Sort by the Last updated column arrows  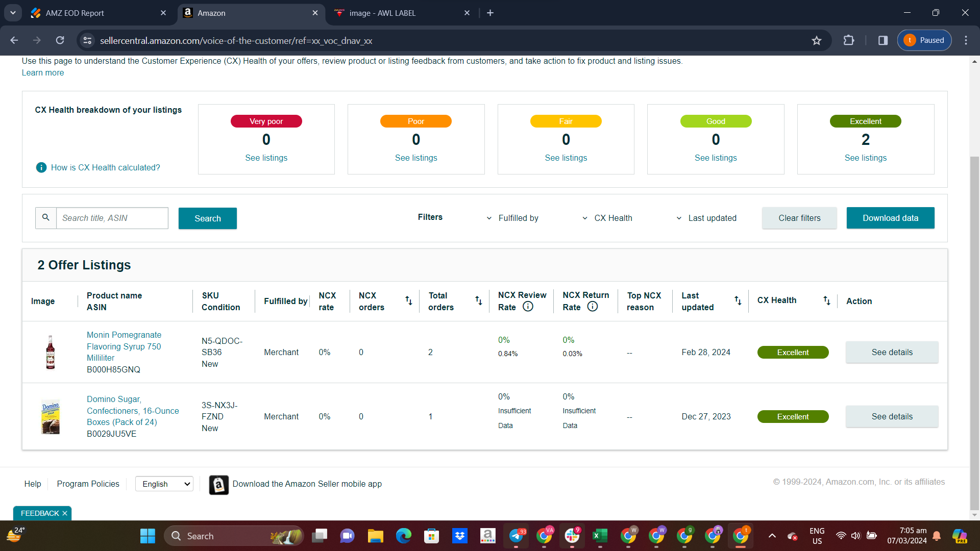coord(738,300)
